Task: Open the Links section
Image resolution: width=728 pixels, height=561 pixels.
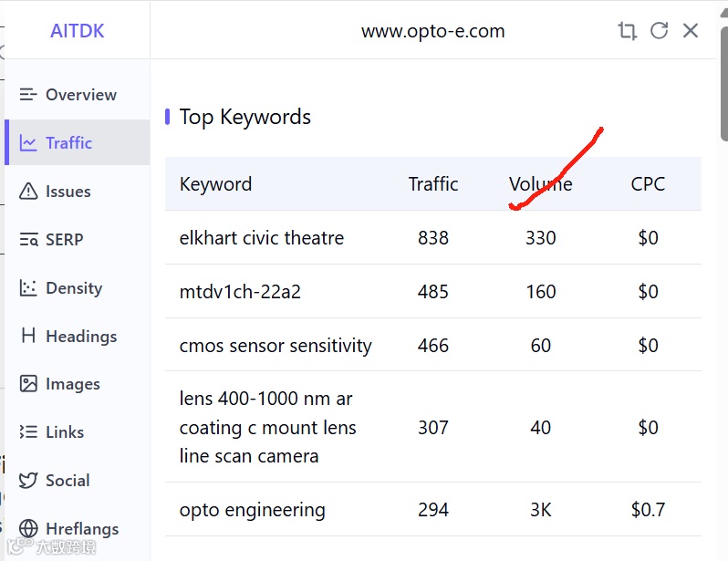Action: (77, 431)
